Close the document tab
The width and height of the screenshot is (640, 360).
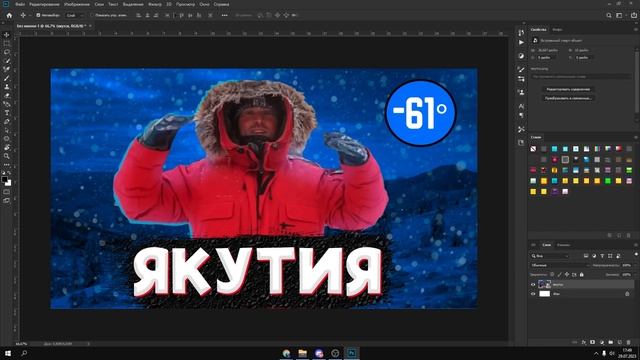point(90,26)
